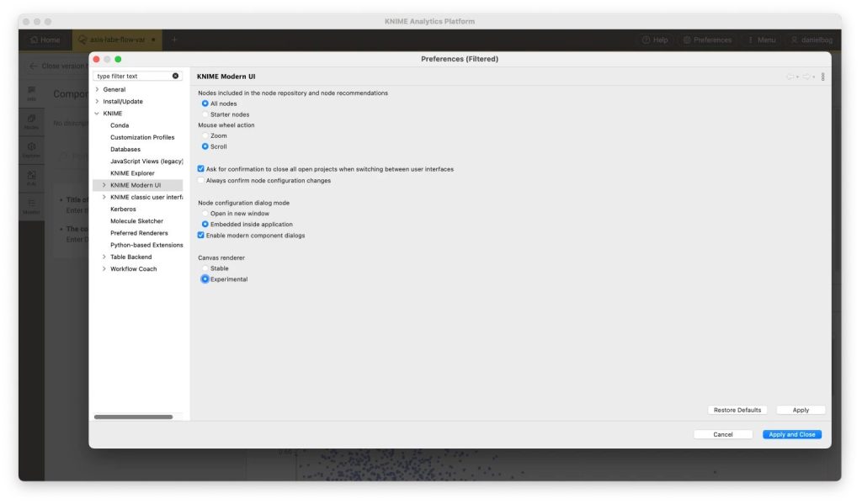
Task: Open the Kerberos preferences page
Action: 123,210
